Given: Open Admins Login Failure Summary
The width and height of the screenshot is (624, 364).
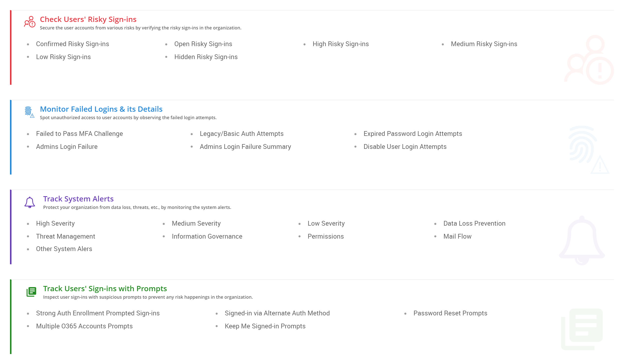Looking at the screenshot, I should click(245, 147).
